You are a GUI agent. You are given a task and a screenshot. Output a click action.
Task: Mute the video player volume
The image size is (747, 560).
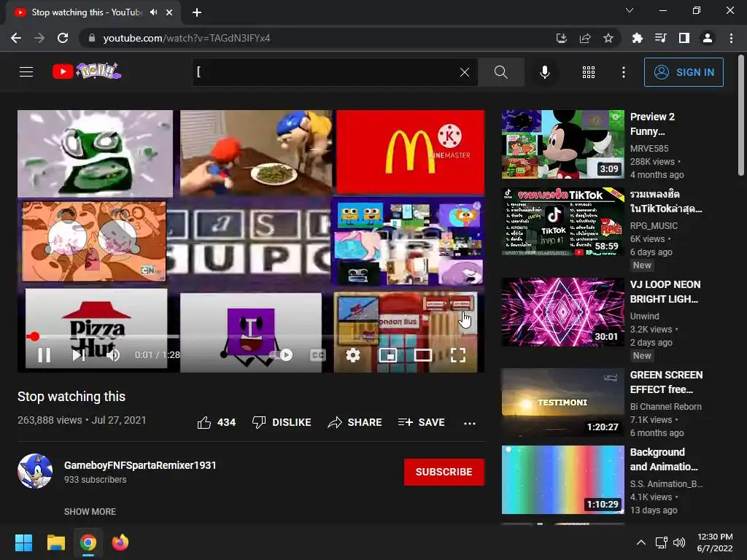click(x=113, y=355)
